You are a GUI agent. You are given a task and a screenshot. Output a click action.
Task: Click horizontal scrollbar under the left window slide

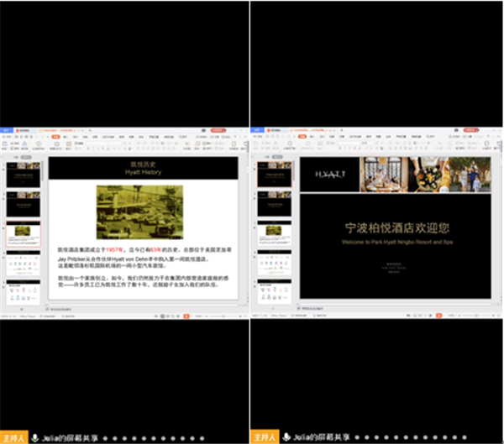[143, 304]
